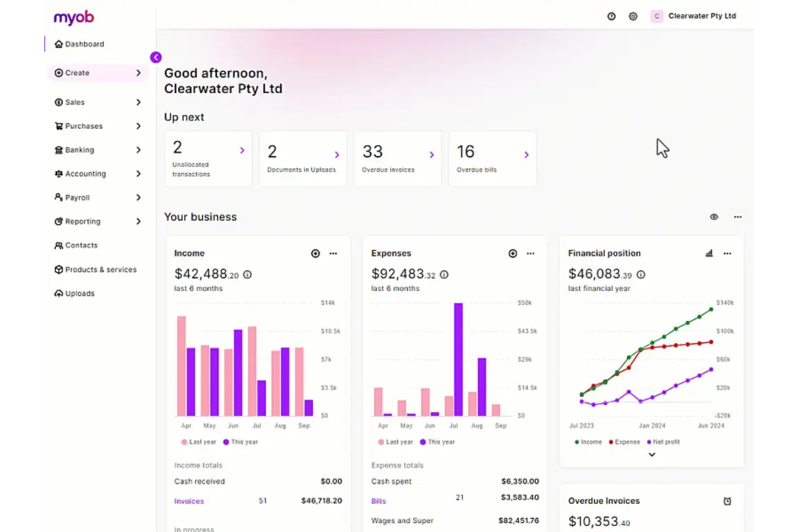The height and width of the screenshot is (532, 798).
Task: Open the Products & services menu item
Action: pos(98,270)
